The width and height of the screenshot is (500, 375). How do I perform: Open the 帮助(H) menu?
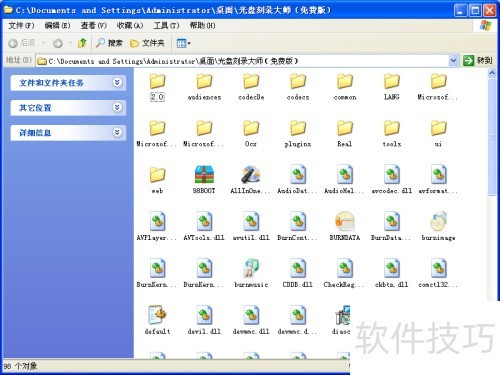coord(202,25)
